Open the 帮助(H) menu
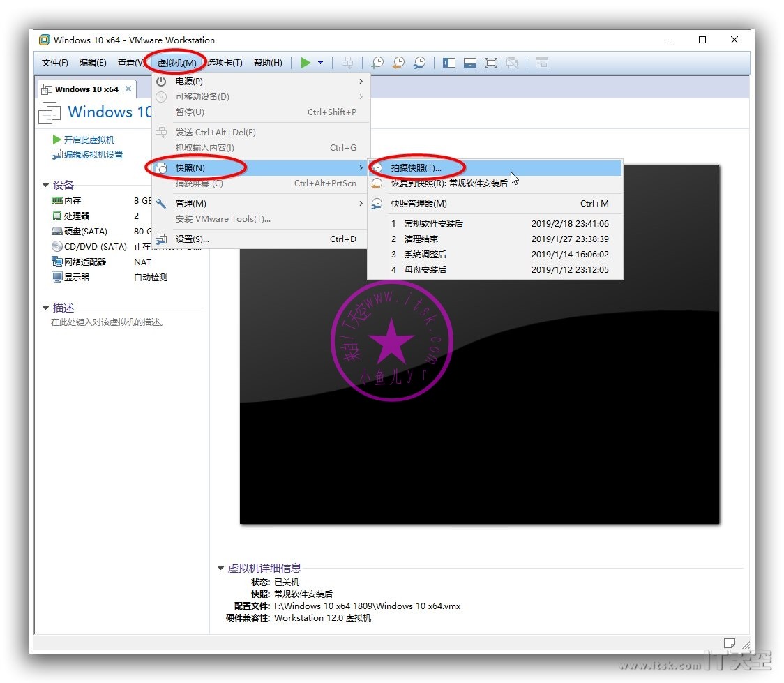Viewport: 784px width, 683px height. (268, 63)
